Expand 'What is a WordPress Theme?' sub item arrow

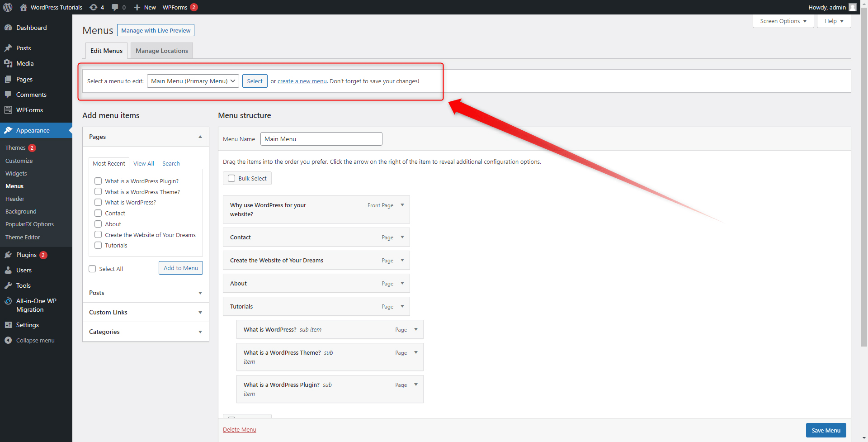click(416, 352)
